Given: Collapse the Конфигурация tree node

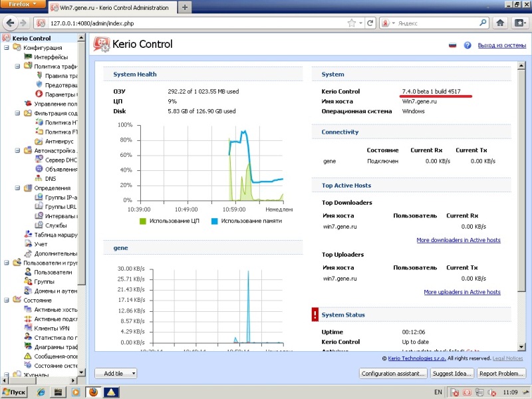Looking at the screenshot, I should tap(7, 47).
